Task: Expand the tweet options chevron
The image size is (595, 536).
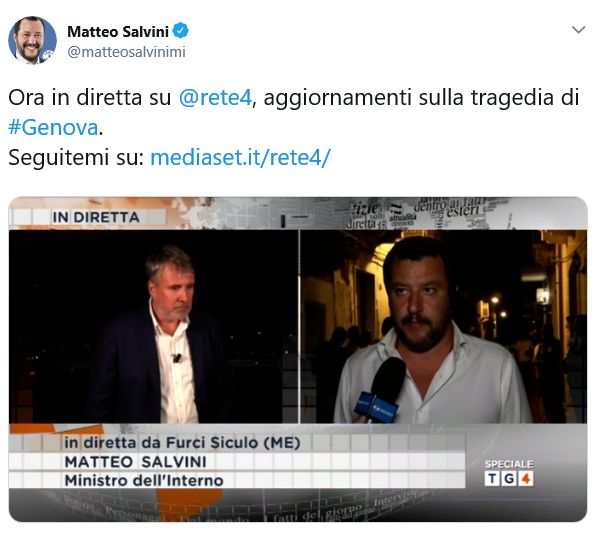Action: pyautogui.click(x=578, y=30)
